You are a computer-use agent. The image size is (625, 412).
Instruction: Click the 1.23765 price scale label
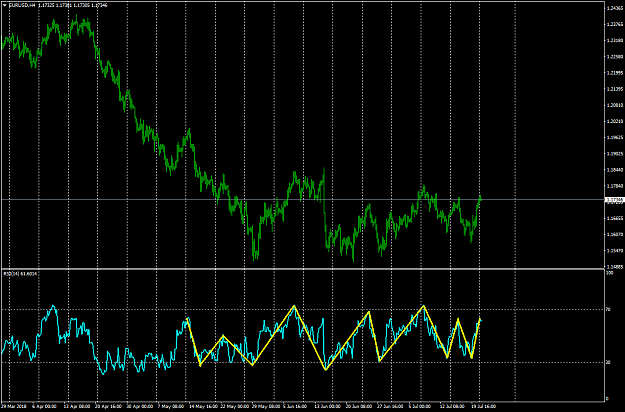coord(614,24)
